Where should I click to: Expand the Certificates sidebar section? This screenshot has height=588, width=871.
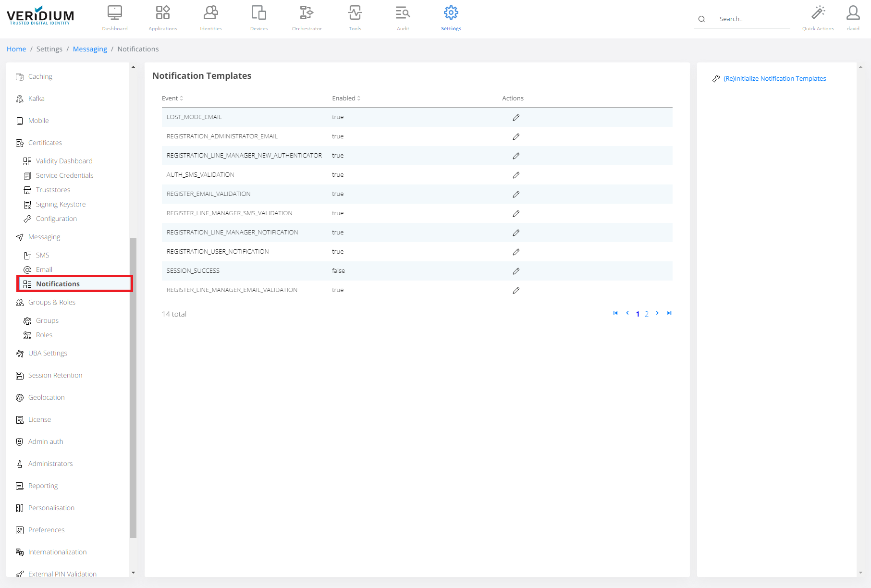tap(45, 143)
